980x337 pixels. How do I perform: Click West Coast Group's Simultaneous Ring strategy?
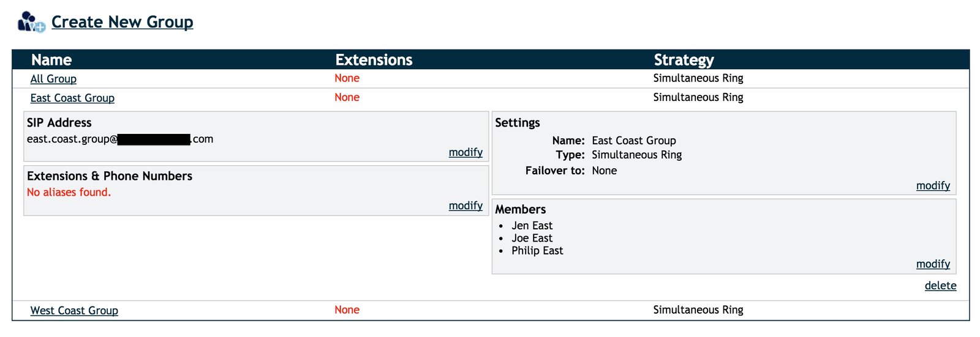(x=698, y=310)
